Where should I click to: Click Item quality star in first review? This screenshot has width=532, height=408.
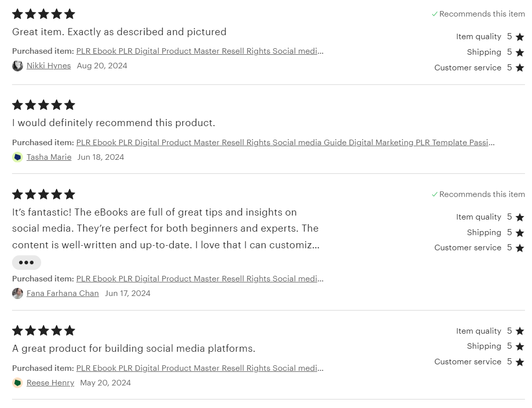coord(520,37)
